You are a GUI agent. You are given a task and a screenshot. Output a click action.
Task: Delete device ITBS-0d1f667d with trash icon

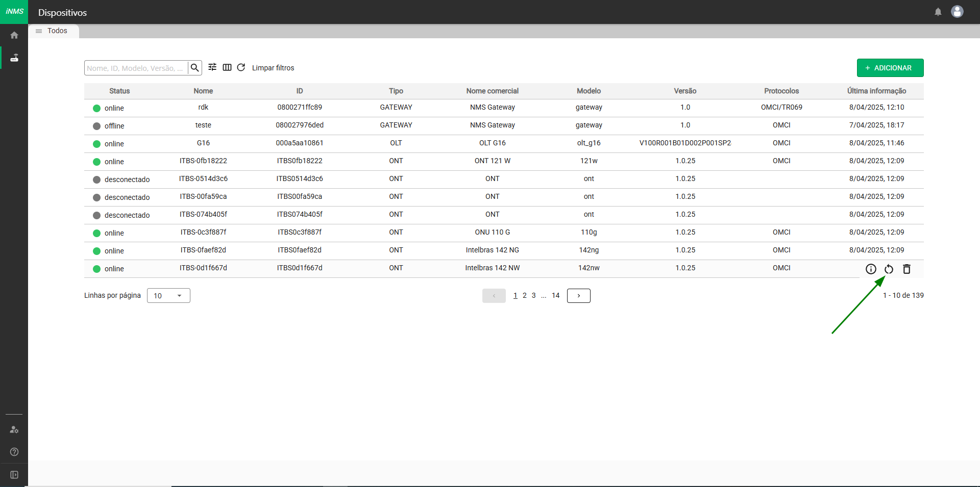pos(906,269)
